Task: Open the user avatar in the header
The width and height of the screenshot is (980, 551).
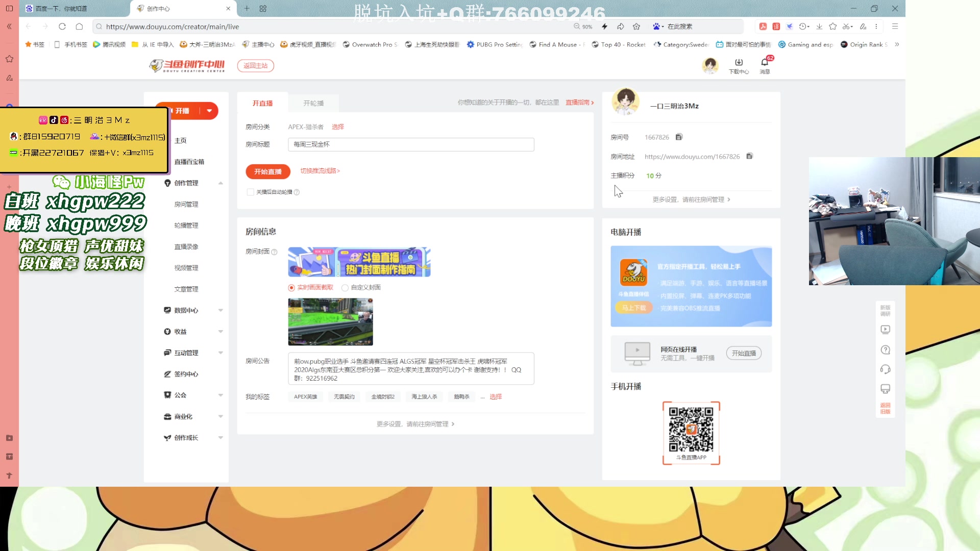Action: 710,66
